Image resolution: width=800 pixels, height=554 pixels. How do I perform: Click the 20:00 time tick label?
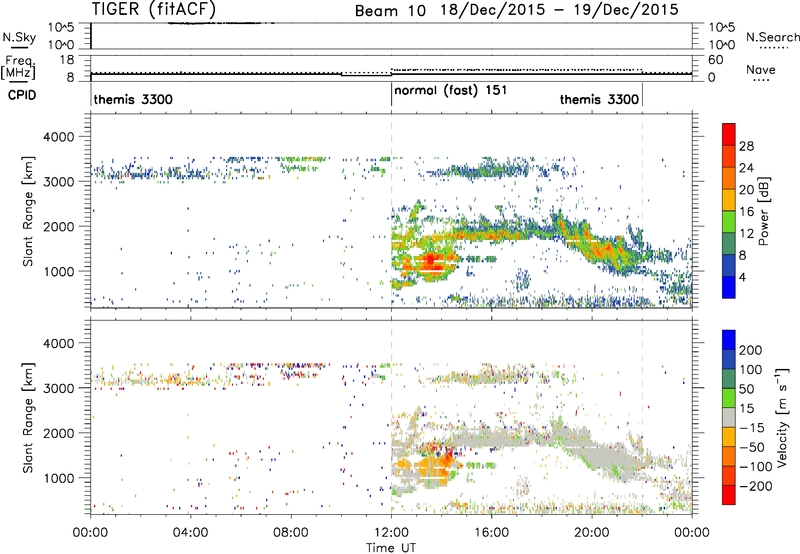tap(591, 533)
